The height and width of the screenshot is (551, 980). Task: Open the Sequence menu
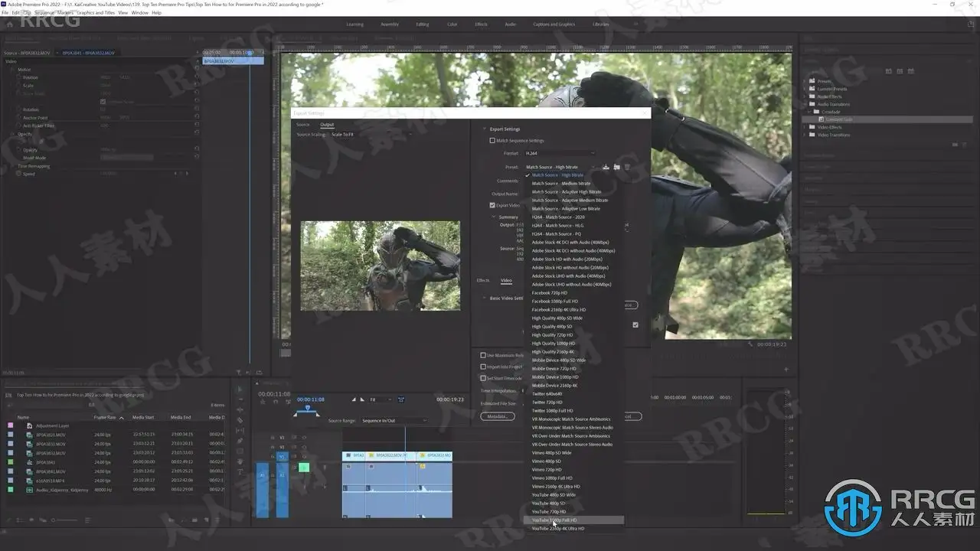point(44,13)
